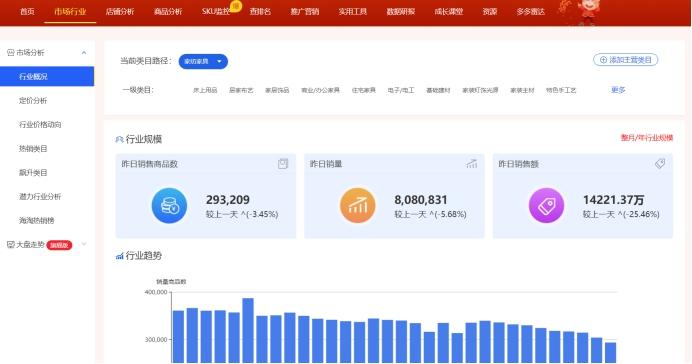Click the -3.45% day-over-day change text
This screenshot has width=692, height=364.
[260, 214]
